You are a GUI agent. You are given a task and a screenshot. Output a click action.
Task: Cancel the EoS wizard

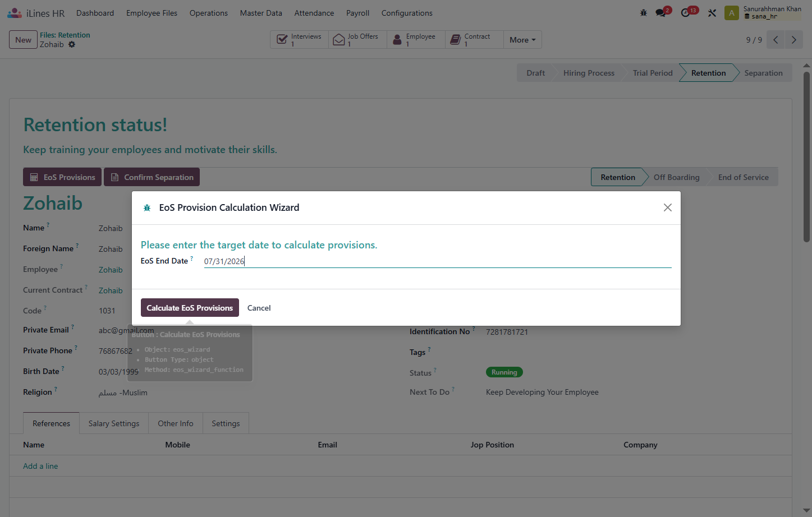pos(259,308)
